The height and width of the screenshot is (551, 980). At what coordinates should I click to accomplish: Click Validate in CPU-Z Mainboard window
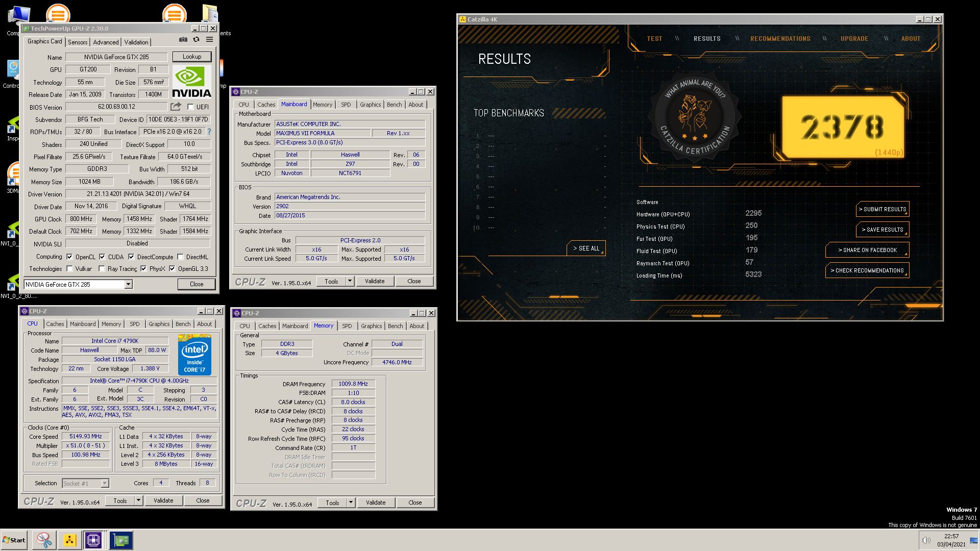point(375,281)
